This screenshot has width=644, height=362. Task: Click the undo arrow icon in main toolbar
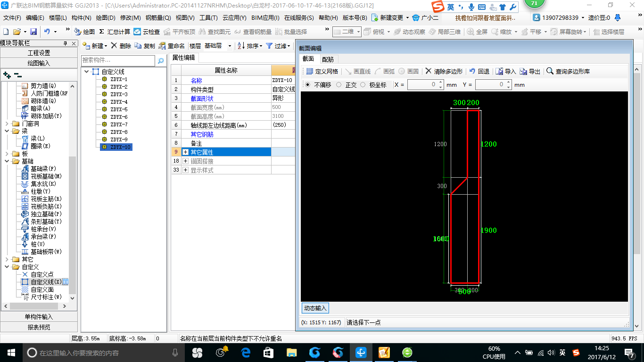tap(47, 32)
